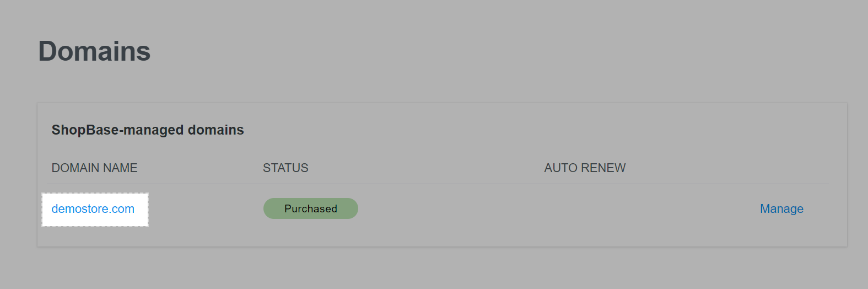Click the Purchased status badge
Image resolution: width=868 pixels, height=289 pixels.
point(311,209)
